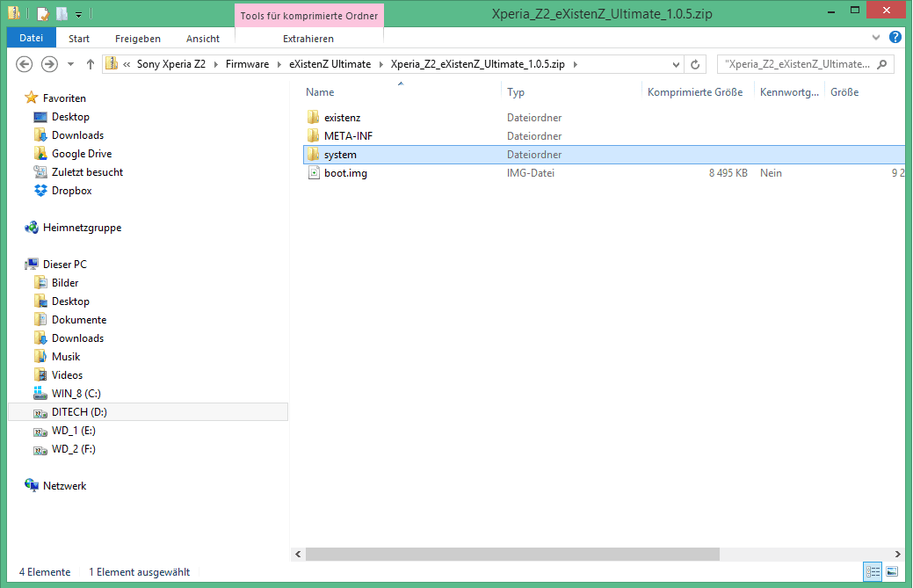
Task: Go up one folder level arrow
Action: pyautogui.click(x=91, y=64)
